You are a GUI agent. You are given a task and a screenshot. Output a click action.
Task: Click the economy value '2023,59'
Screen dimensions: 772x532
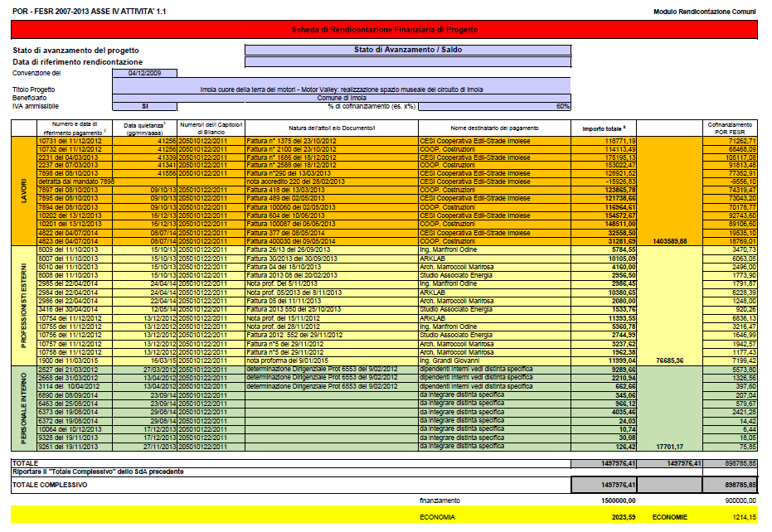pos(624,517)
